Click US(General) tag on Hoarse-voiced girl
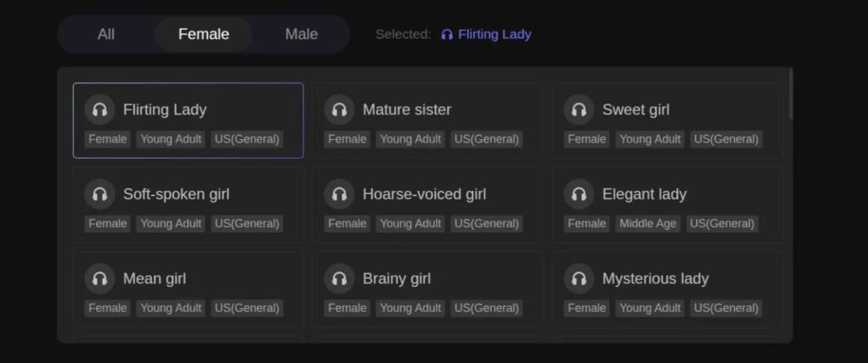The image size is (868, 363). 487,224
